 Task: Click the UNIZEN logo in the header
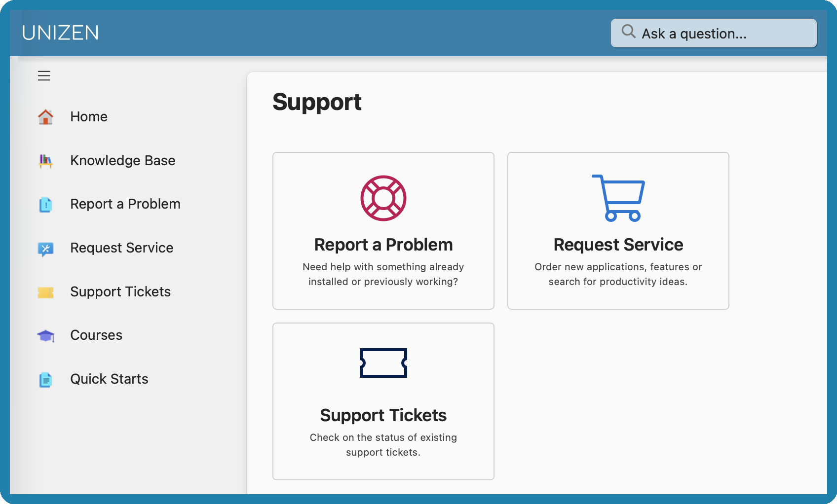[60, 33]
